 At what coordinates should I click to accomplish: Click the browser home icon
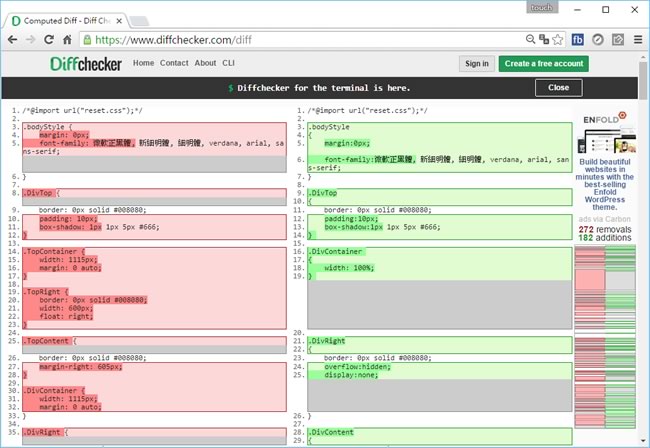pos(67,39)
